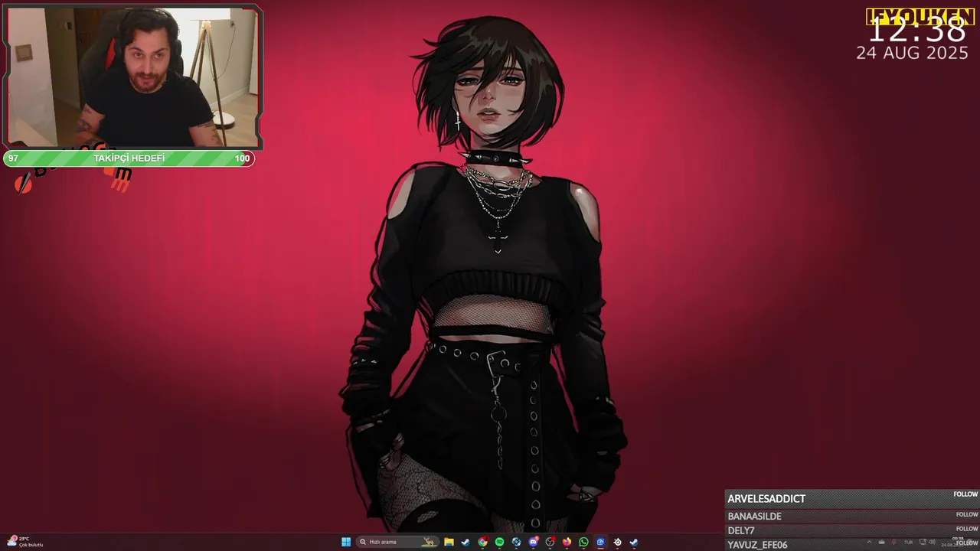
Task: Open the network display tray icon
Action: pyautogui.click(x=922, y=542)
